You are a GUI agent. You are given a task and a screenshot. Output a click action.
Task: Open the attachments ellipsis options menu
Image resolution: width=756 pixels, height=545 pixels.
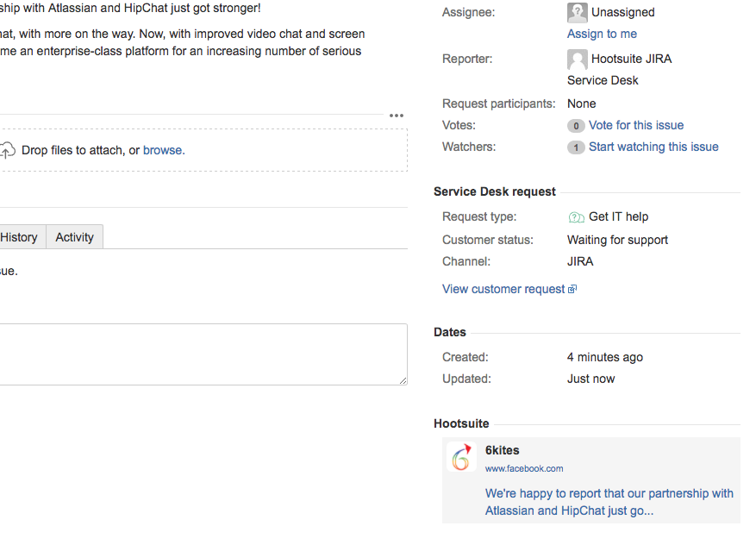[397, 116]
